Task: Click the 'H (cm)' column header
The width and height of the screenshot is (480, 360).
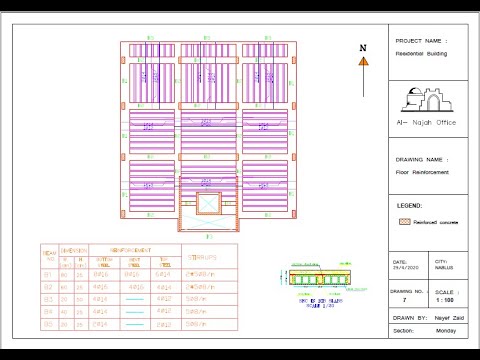Action: pos(81,262)
